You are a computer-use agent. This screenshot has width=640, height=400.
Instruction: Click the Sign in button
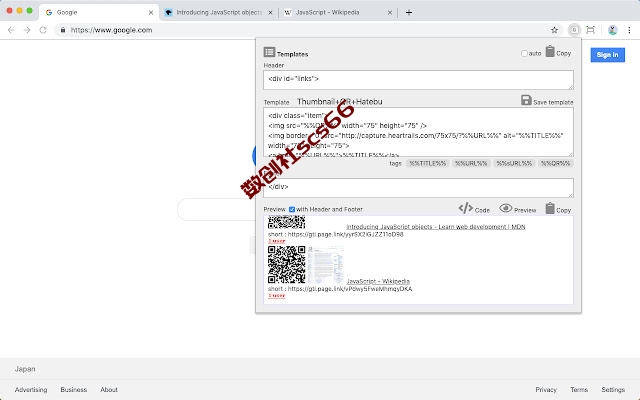(607, 55)
